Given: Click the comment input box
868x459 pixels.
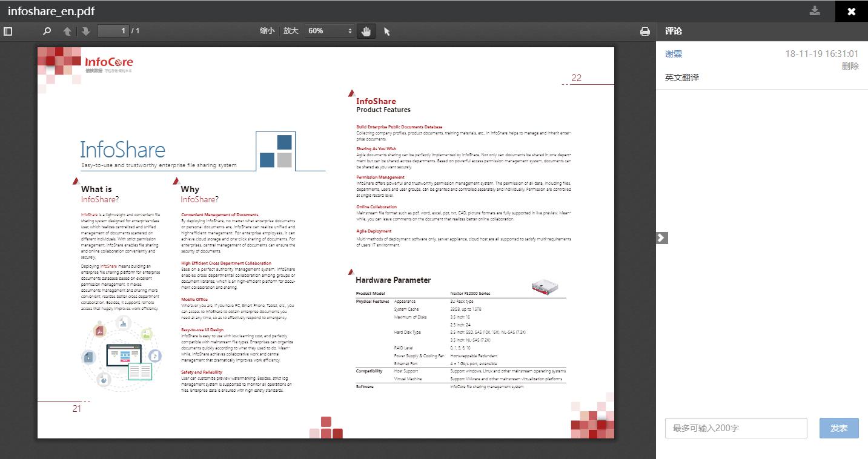Looking at the screenshot, I should [736, 428].
